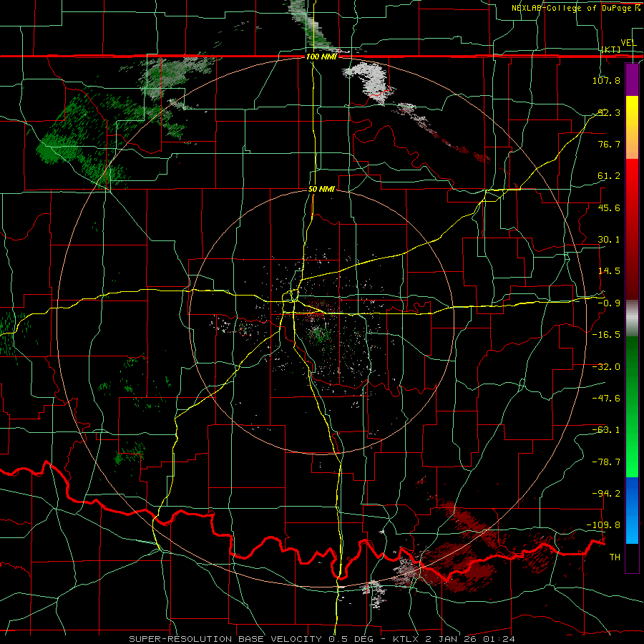
Task: Select the 61.2 legend value
Action: 609,176
